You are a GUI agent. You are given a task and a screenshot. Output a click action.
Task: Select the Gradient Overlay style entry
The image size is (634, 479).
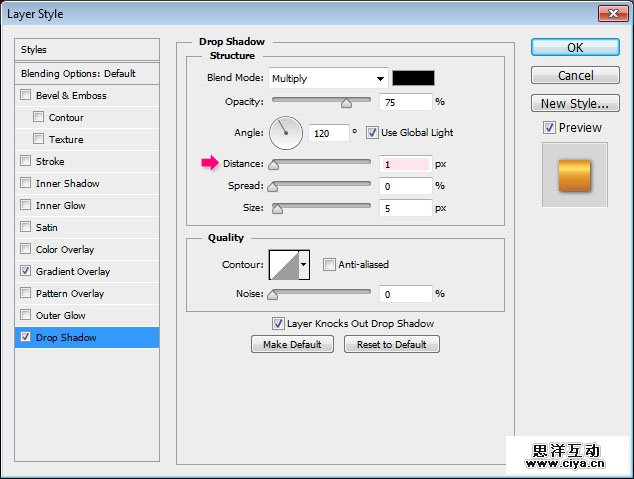73,272
